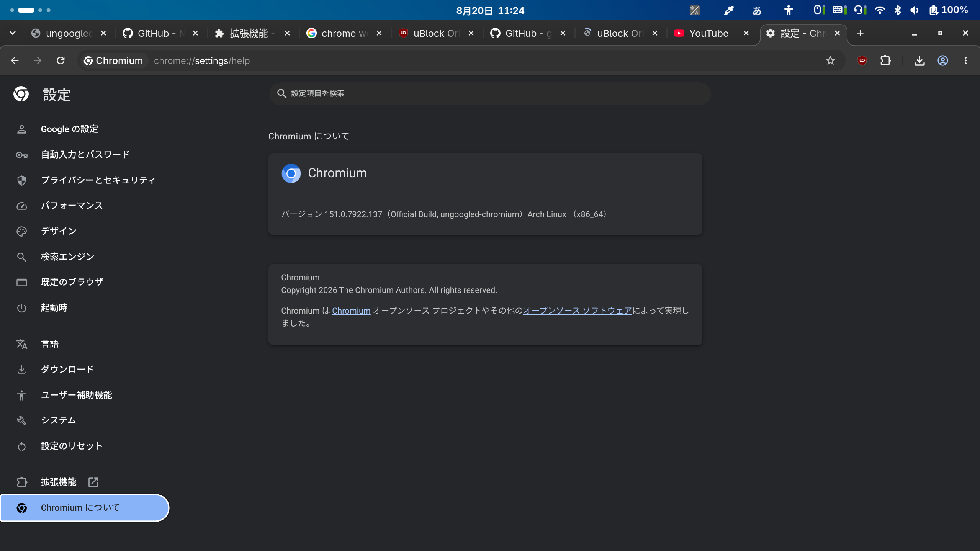Viewport: 980px width, 551px height.
Task: Open the Bluetooth status icon
Action: coord(898,10)
